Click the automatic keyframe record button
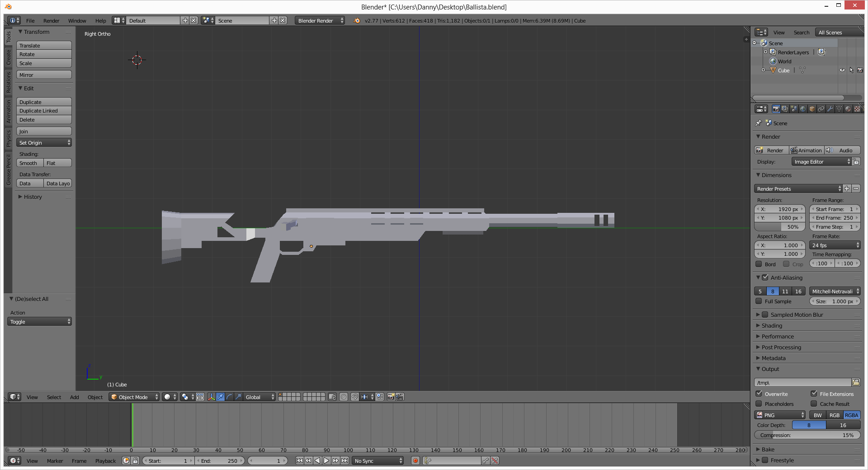The width and height of the screenshot is (868, 470). [415, 461]
